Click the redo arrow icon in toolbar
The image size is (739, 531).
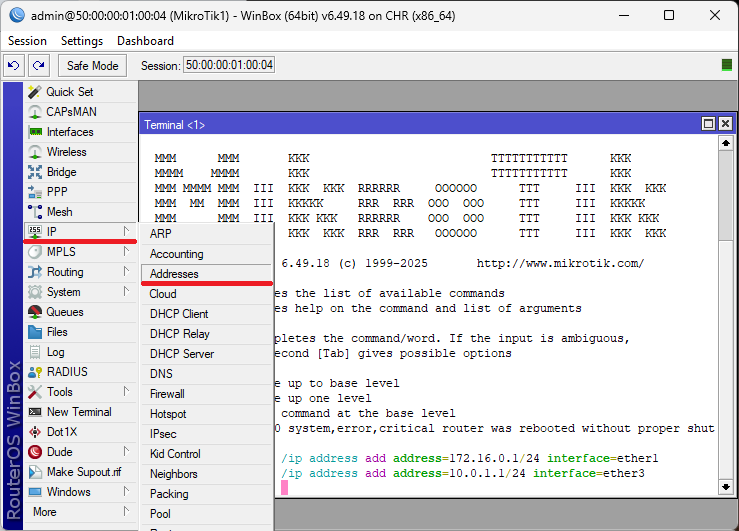pyautogui.click(x=38, y=65)
